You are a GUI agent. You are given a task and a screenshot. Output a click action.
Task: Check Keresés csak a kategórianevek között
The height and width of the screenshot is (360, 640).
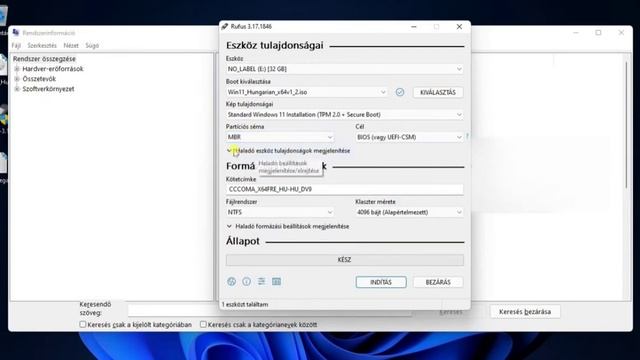[x=203, y=324]
